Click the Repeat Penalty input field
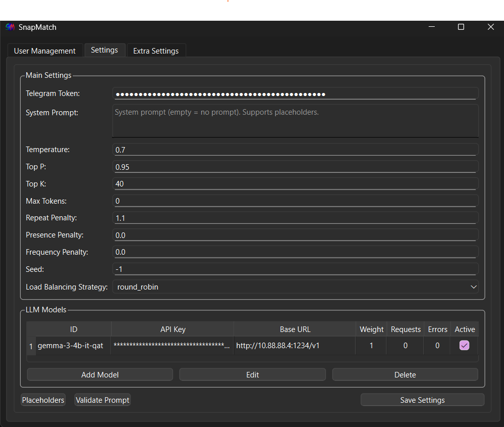This screenshot has width=504, height=427. coord(295,218)
